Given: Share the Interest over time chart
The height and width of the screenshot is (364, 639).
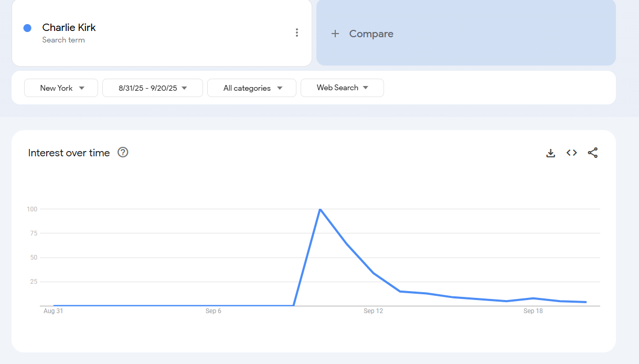Looking at the screenshot, I should [x=592, y=153].
